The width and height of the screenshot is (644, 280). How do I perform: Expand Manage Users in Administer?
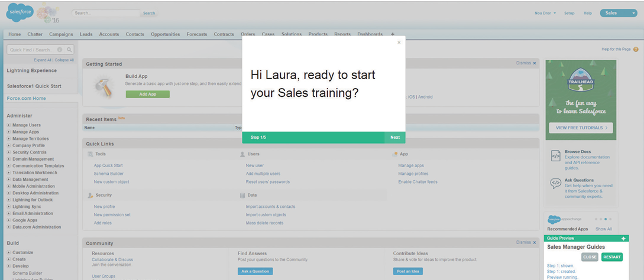tap(9, 125)
